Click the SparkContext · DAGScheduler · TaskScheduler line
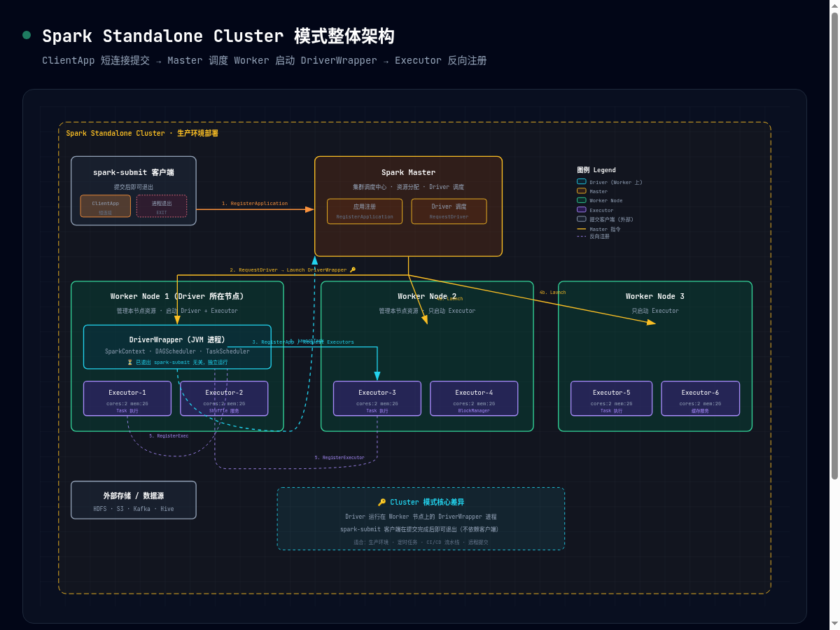The width and height of the screenshot is (840, 630). (x=177, y=351)
